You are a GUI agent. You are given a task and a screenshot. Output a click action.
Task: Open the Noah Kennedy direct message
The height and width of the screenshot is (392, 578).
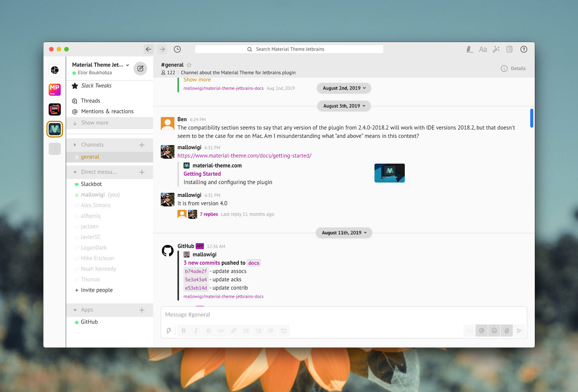pos(110,269)
